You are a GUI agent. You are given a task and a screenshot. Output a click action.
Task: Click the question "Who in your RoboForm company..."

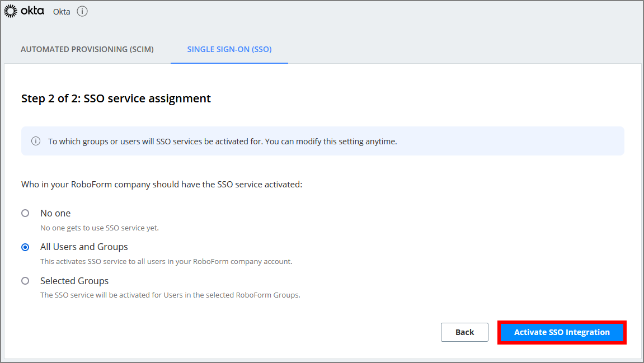pos(162,185)
